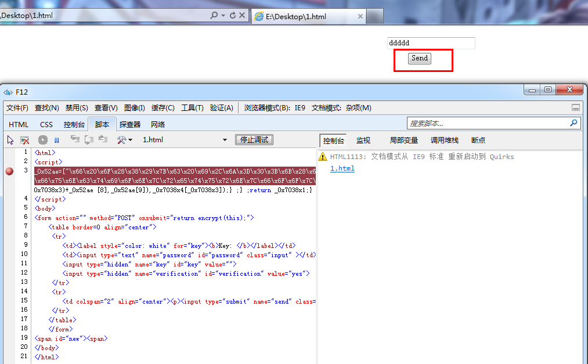Click the 停止调试 stop debugging button
Viewport: 588px width, 364px height.
(x=254, y=140)
